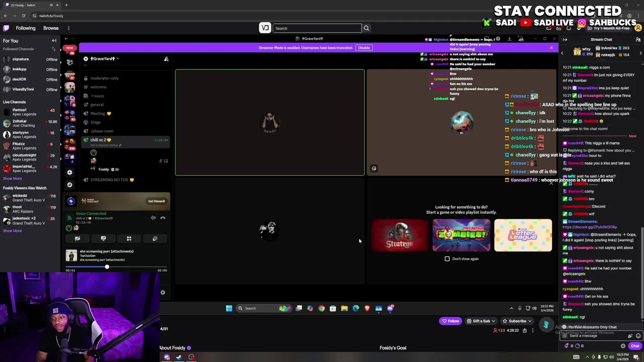Sort the Followed Channels list
The width and height of the screenshot is (644, 362).
coord(54,49)
